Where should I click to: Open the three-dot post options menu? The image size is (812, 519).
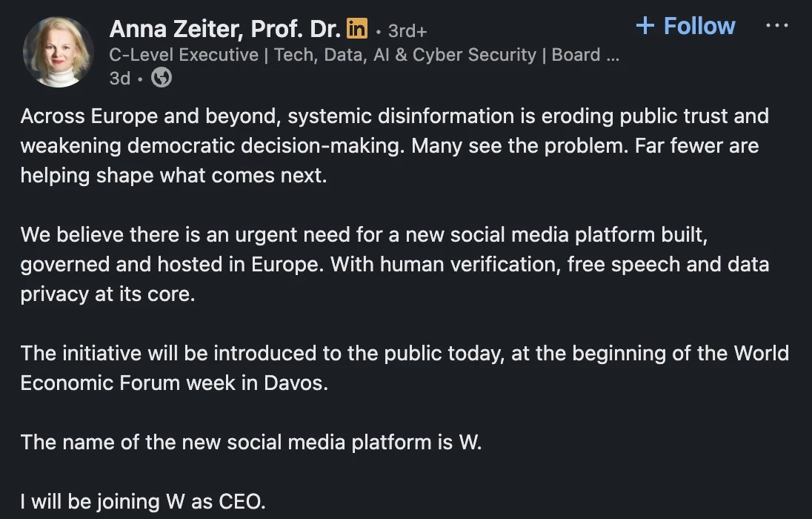(776, 25)
